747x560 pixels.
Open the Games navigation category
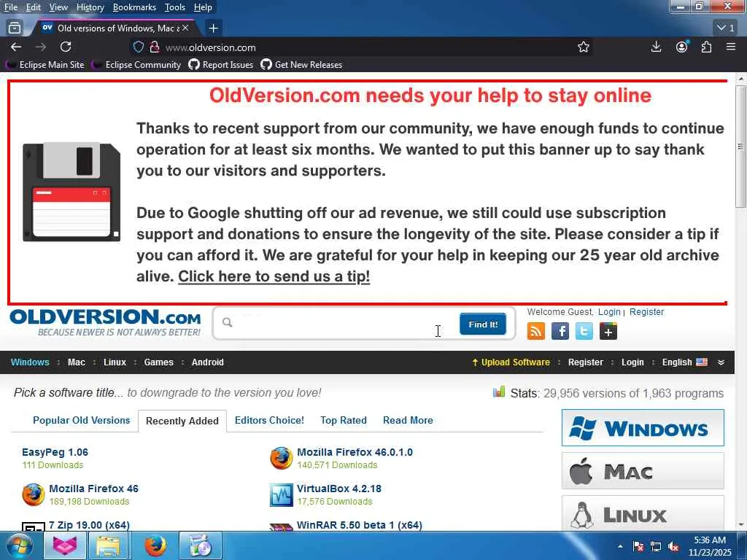click(158, 362)
